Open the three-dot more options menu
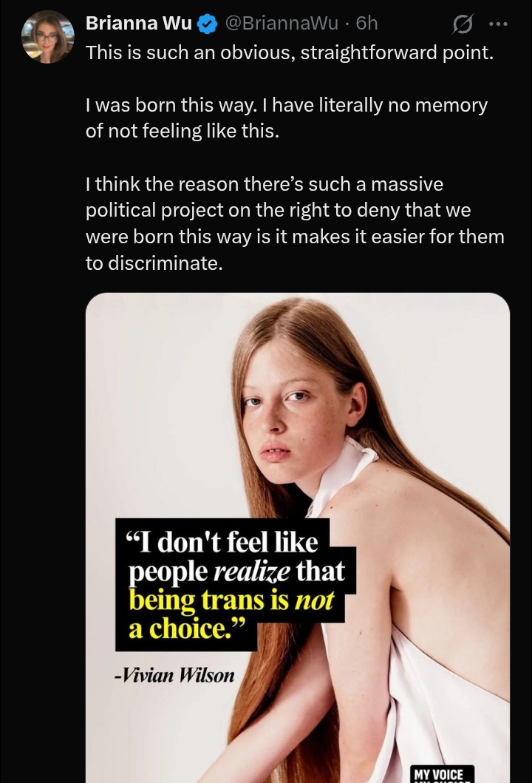Screen dimensions: 532x783 (x=498, y=24)
